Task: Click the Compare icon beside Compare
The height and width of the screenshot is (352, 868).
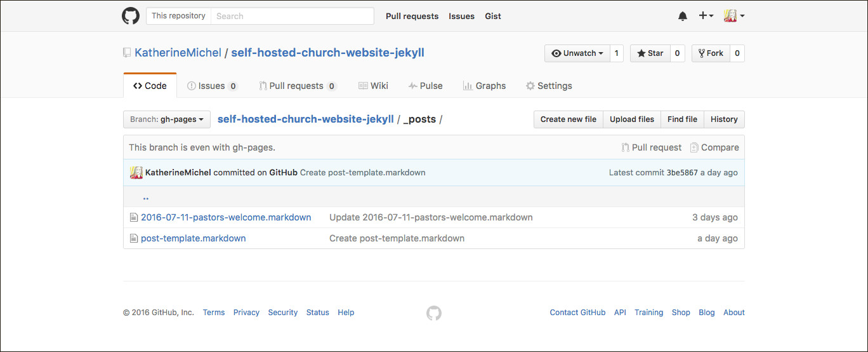Action: pos(694,147)
